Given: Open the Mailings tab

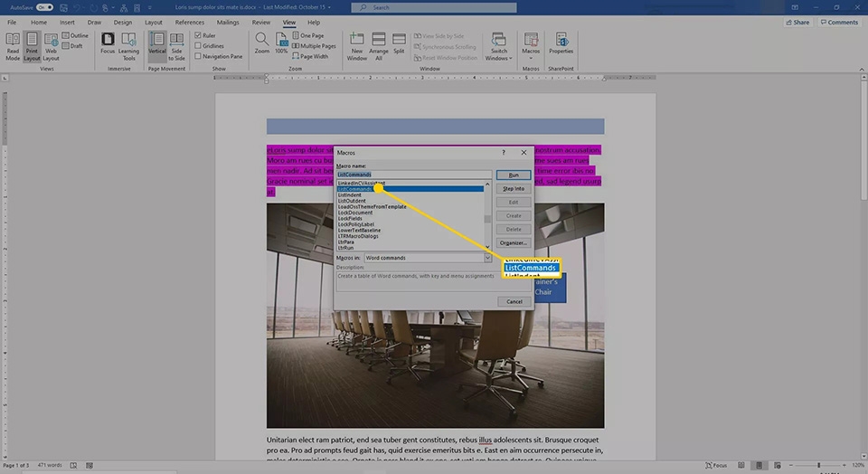Looking at the screenshot, I should [x=228, y=22].
